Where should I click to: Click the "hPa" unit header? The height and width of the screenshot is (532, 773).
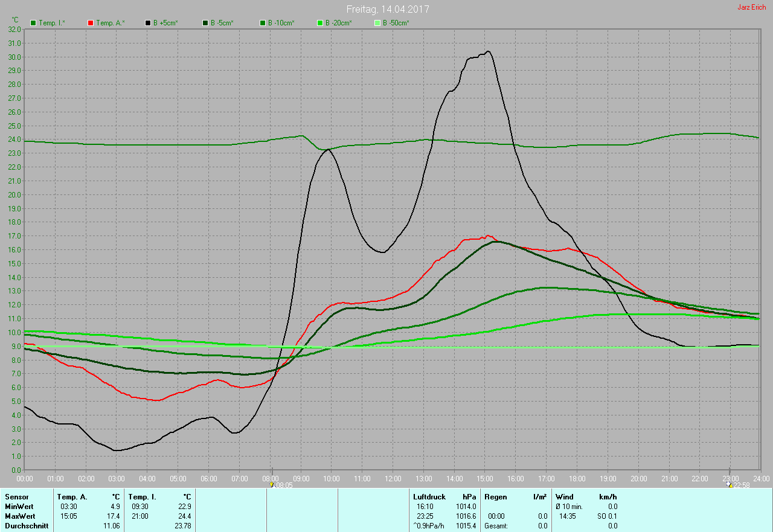coord(469,497)
